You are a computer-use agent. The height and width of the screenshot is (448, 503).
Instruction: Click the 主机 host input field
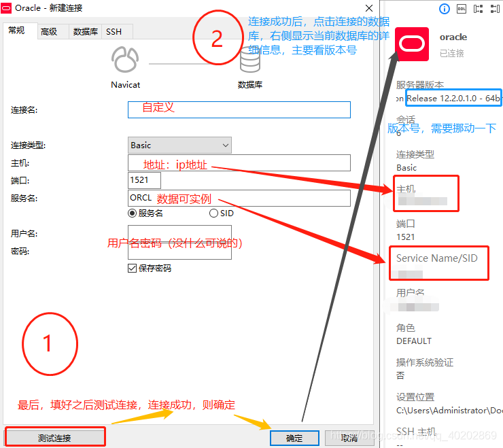[239, 162]
